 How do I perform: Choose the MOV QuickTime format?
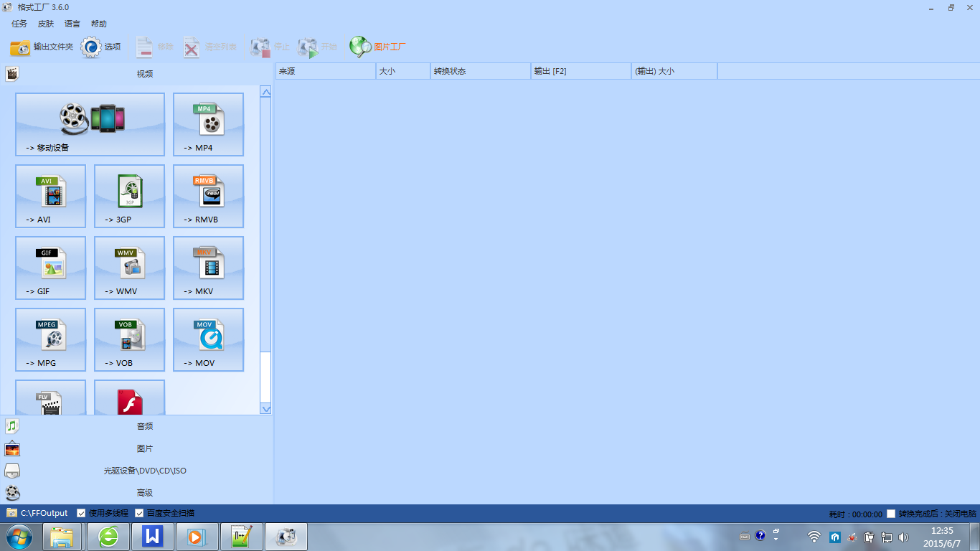point(208,339)
